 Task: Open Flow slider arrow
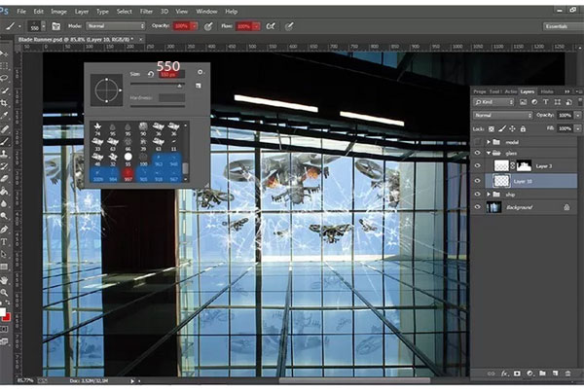point(256,26)
